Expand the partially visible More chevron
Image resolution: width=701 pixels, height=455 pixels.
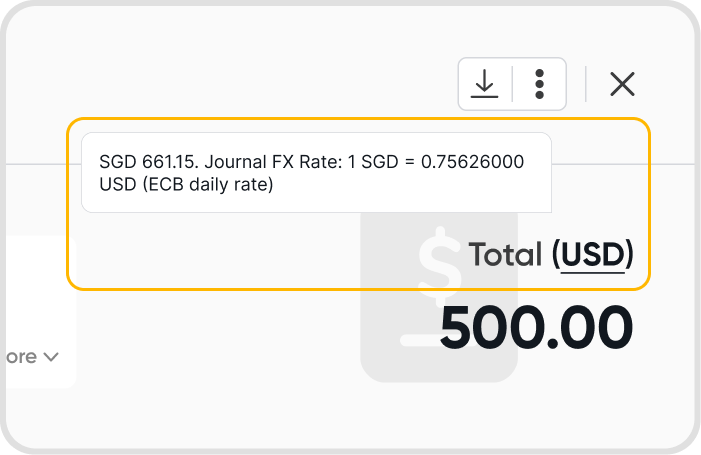[30, 357]
